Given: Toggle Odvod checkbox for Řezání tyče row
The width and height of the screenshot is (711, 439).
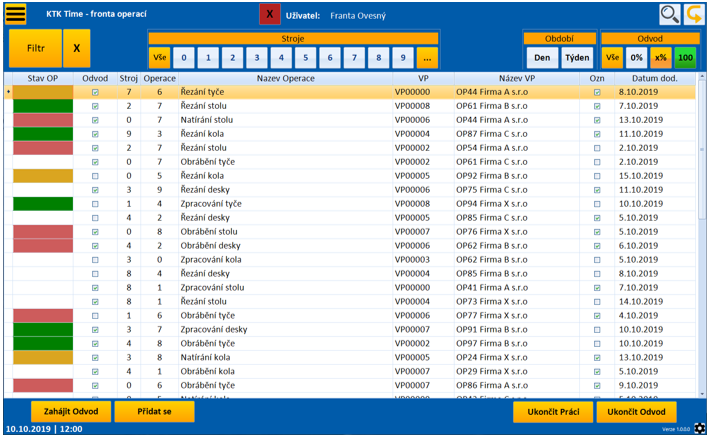Looking at the screenshot, I should (95, 92).
